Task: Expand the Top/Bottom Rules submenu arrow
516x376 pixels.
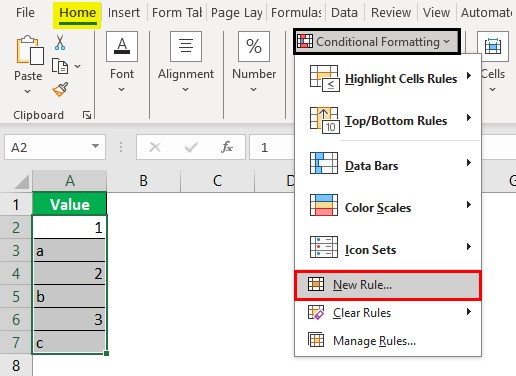Action: tap(469, 117)
